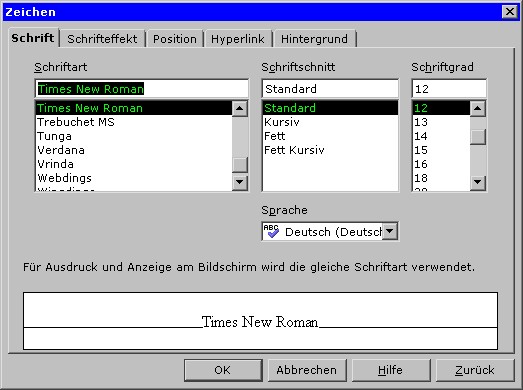The height and width of the screenshot is (390, 523).
Task: Choose Verdana in the font list
Action: point(133,150)
